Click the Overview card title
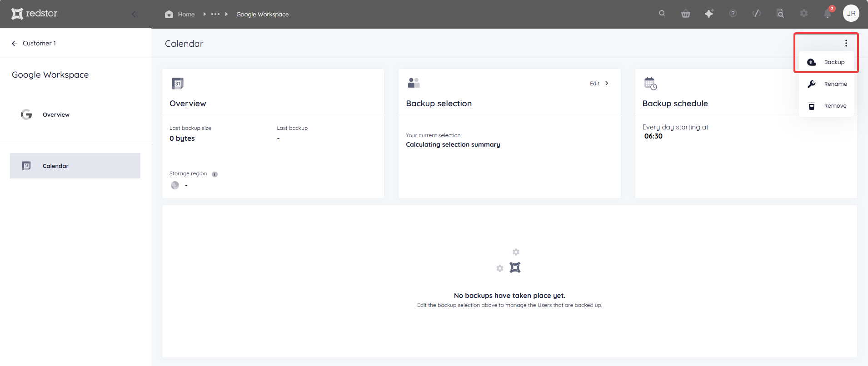This screenshot has width=868, height=366. (x=188, y=104)
